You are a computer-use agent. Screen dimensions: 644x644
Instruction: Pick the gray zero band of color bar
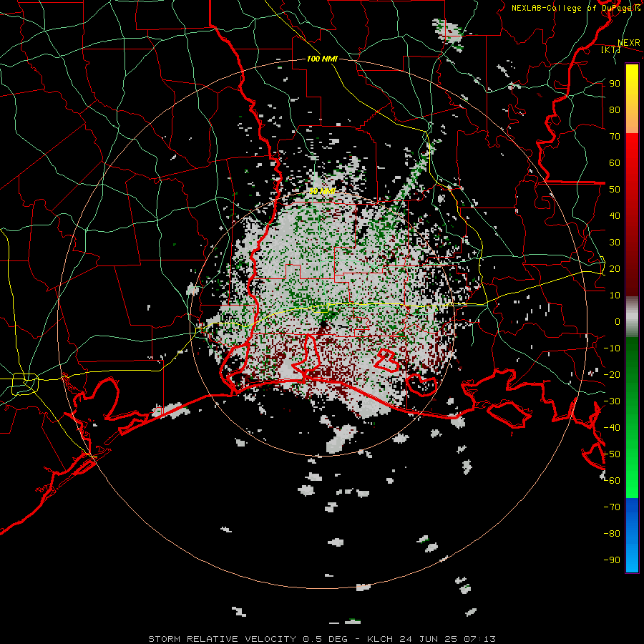tap(632, 317)
